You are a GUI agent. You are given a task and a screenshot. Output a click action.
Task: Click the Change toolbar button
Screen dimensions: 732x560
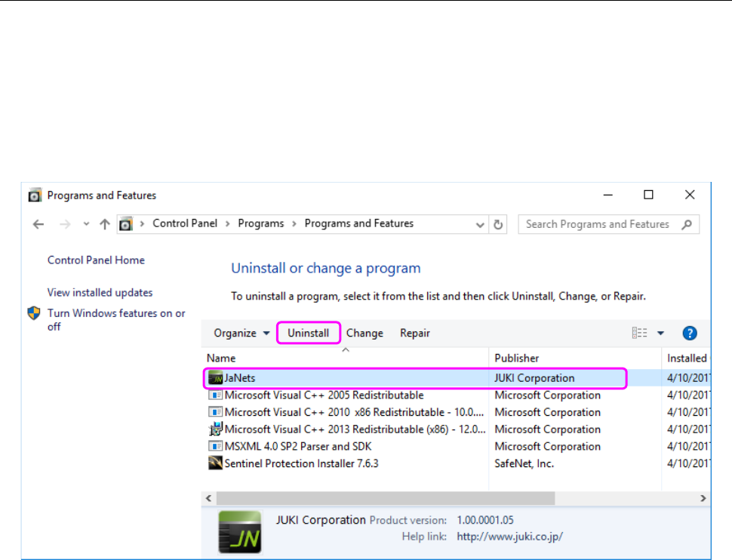[364, 333]
